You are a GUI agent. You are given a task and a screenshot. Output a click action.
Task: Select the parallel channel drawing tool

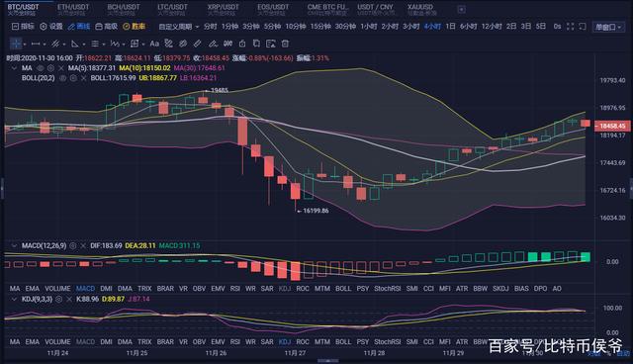55,44
